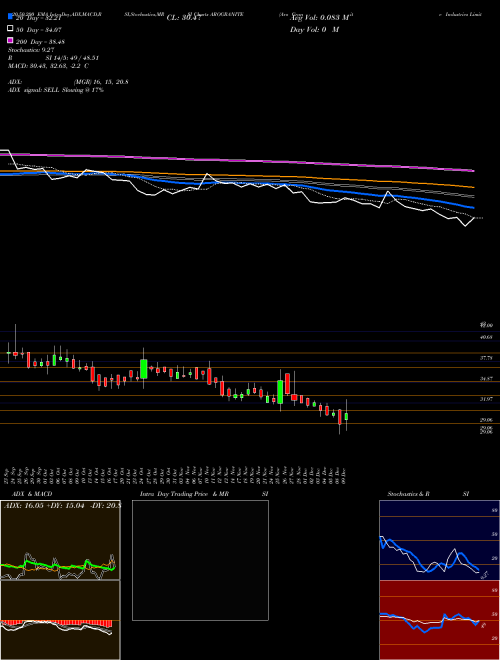Click the white 50 Day EMA legend swatch
Image resolution: width=500 pixels, height=660 pixels.
10,29
